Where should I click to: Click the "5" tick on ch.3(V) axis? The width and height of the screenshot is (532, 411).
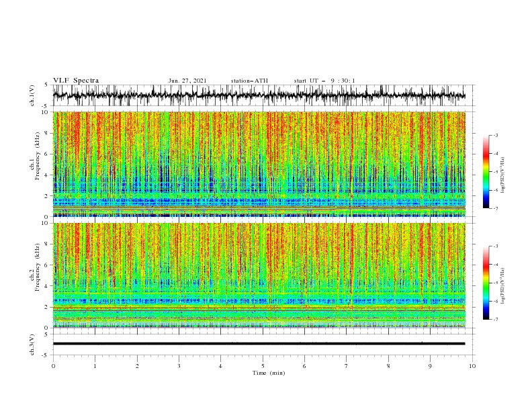click(46, 334)
